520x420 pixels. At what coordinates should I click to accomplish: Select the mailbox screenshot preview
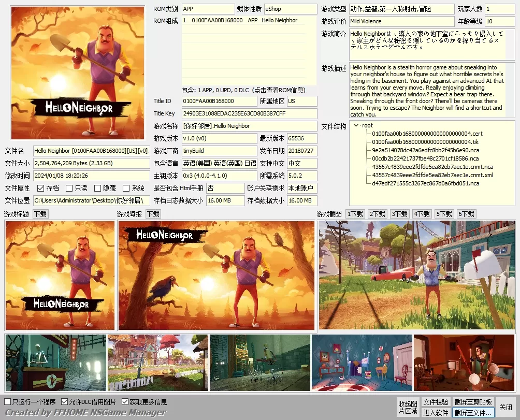[x=416, y=275]
